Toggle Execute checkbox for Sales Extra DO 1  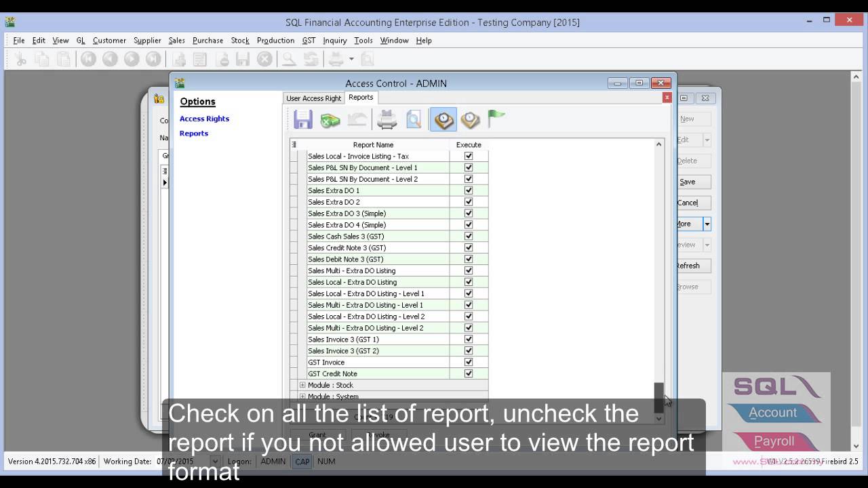(x=469, y=190)
